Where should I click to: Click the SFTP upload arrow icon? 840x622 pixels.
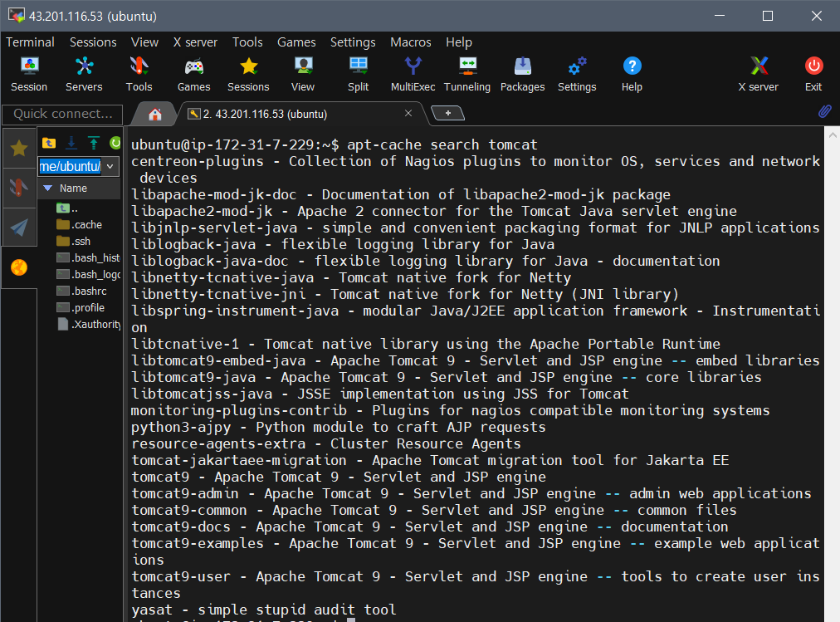[x=94, y=143]
